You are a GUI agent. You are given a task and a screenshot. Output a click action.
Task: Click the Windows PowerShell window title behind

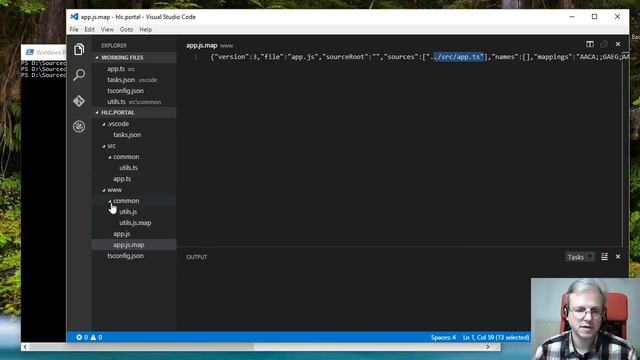coord(50,52)
